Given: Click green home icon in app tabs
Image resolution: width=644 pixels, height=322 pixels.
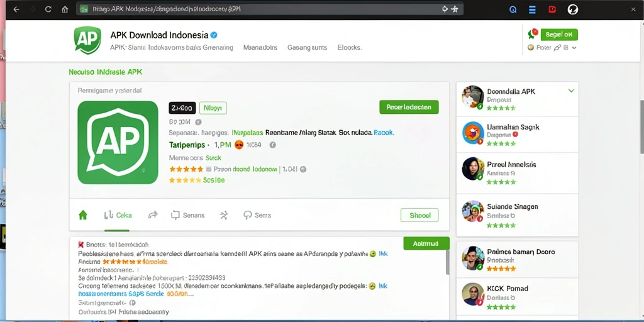Looking at the screenshot, I should (x=83, y=215).
